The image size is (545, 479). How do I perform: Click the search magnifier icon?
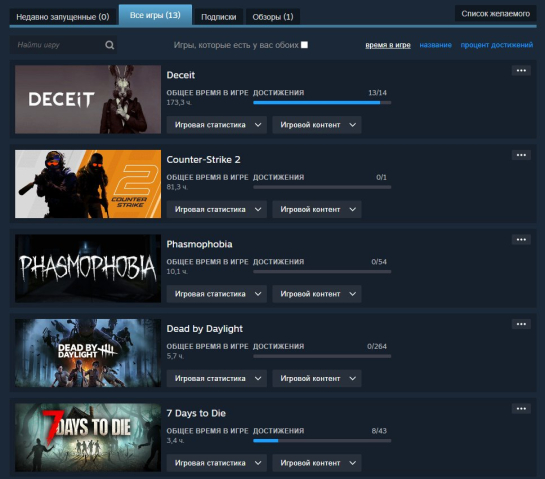tap(109, 45)
